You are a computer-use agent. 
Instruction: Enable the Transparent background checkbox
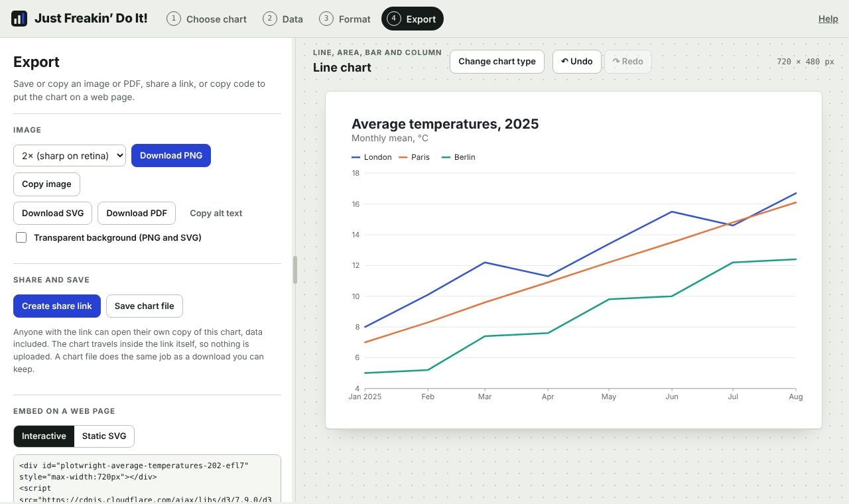tap(21, 237)
